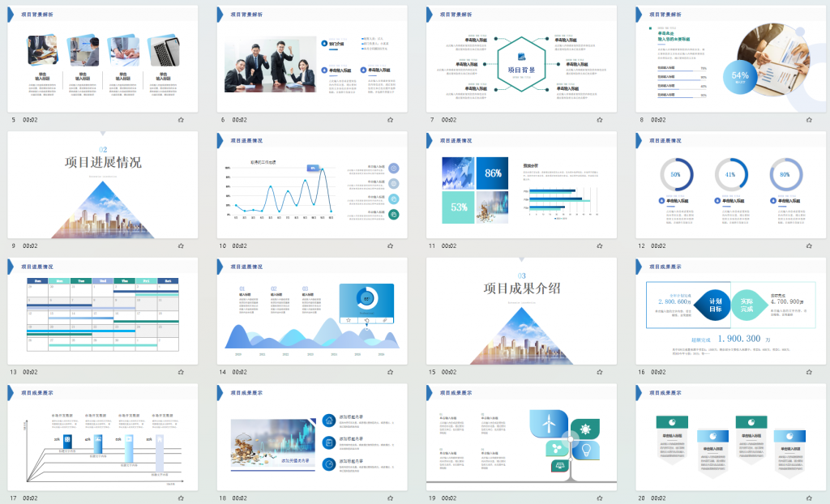Select slide 14 with the blue mountain area chart

click(312, 311)
